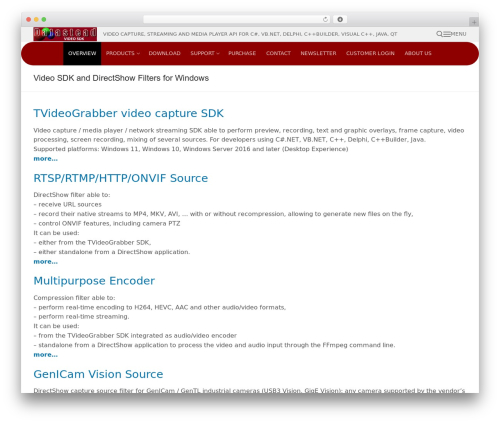Click the line starting 'processing, screen recording, mixing of several sources'

coord(229,140)
